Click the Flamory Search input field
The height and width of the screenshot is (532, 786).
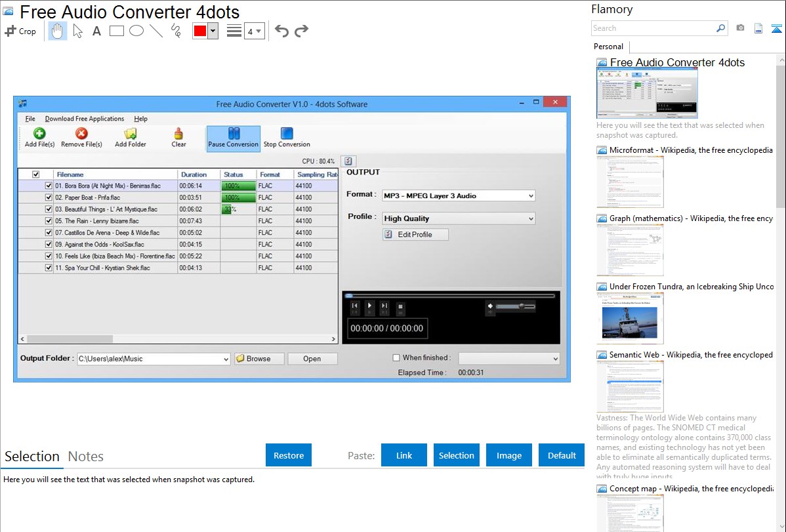coord(653,28)
